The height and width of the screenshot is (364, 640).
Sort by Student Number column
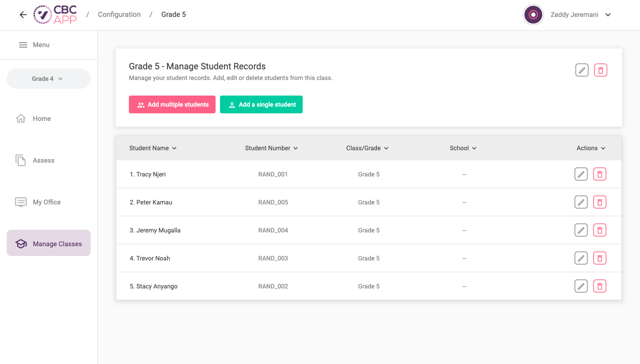[x=271, y=148]
